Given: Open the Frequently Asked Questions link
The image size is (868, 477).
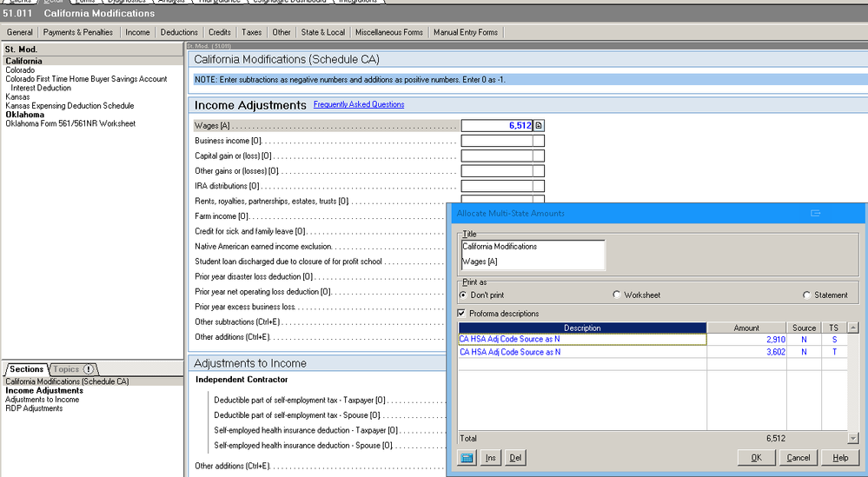Looking at the screenshot, I should pos(359,104).
